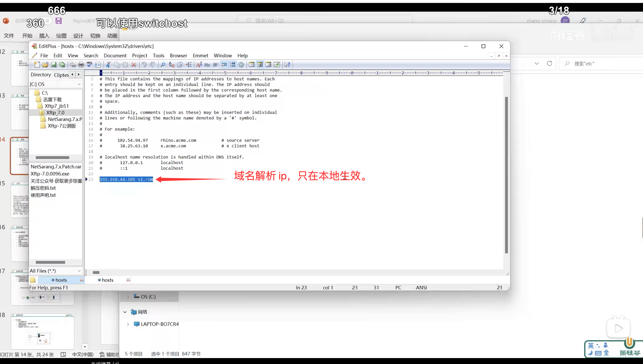Click the Open file folder icon
Screen dimensions: 643x364
[45, 65]
